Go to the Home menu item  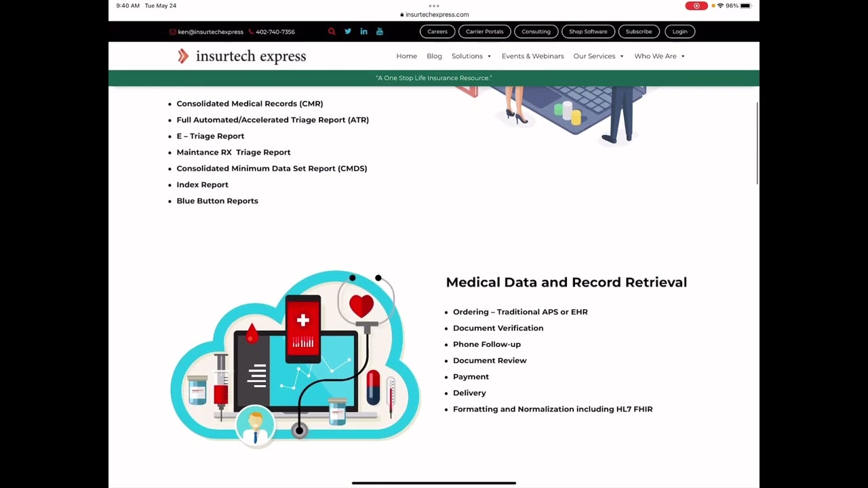pyautogui.click(x=407, y=56)
